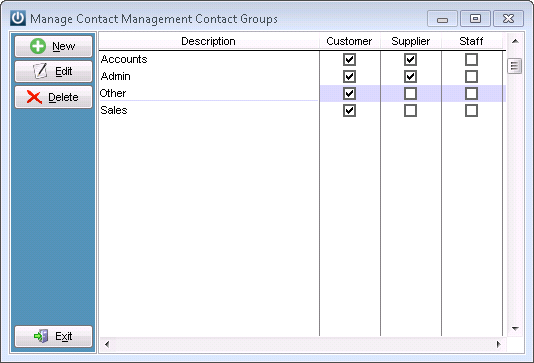
Task: Click the horizontal scrollbar left arrow
Action: click(x=107, y=344)
